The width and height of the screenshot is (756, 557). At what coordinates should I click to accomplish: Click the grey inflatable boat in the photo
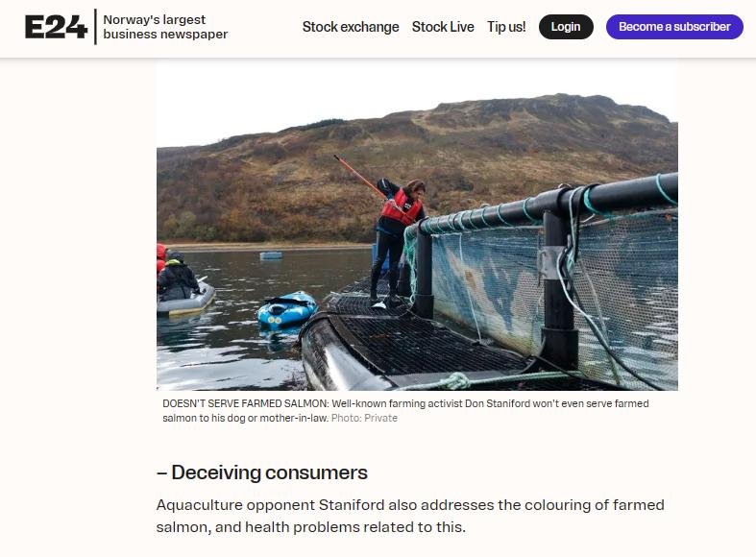(x=185, y=301)
